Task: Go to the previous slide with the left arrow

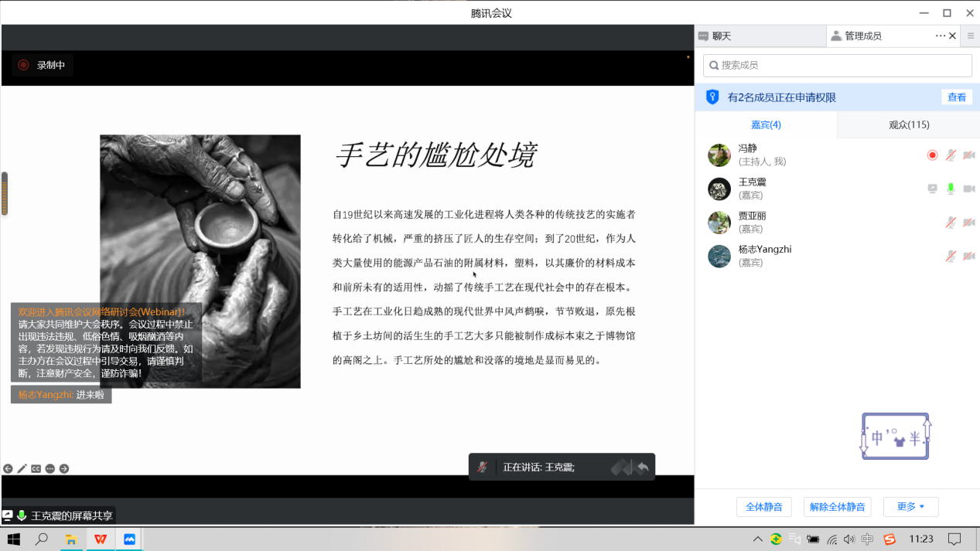Action: click(x=8, y=468)
